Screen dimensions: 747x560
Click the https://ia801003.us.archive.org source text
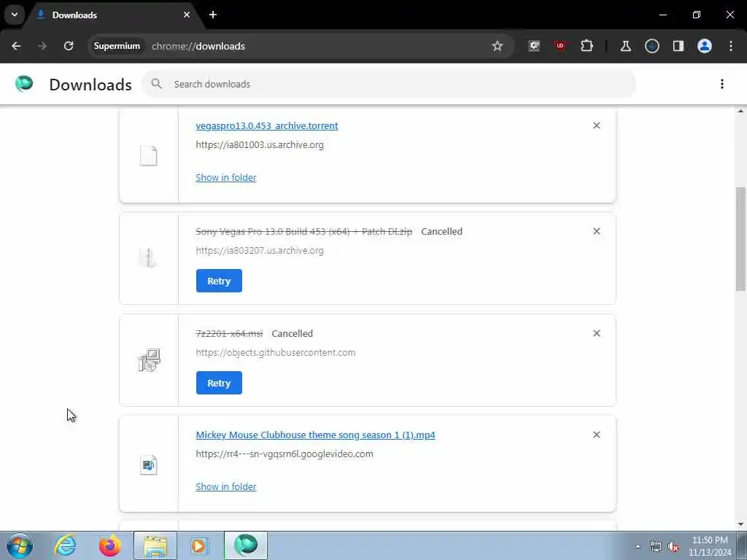(x=260, y=145)
